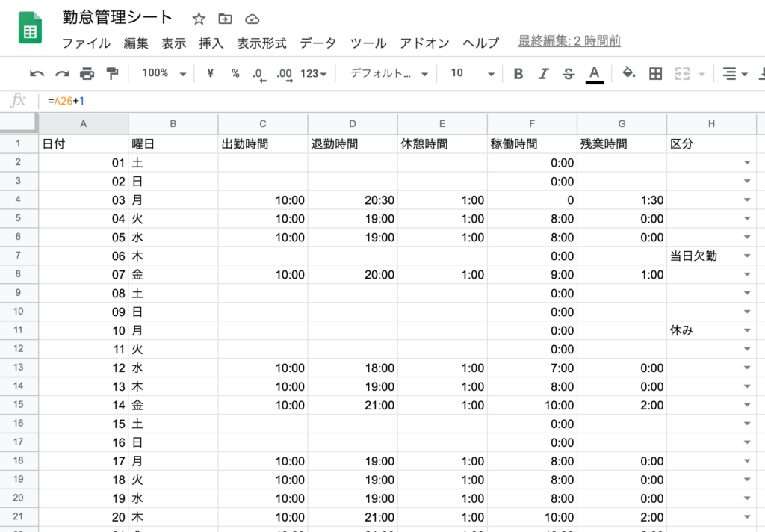Select the 休み cell
Viewport: 765px width, 532px height.
(712, 330)
